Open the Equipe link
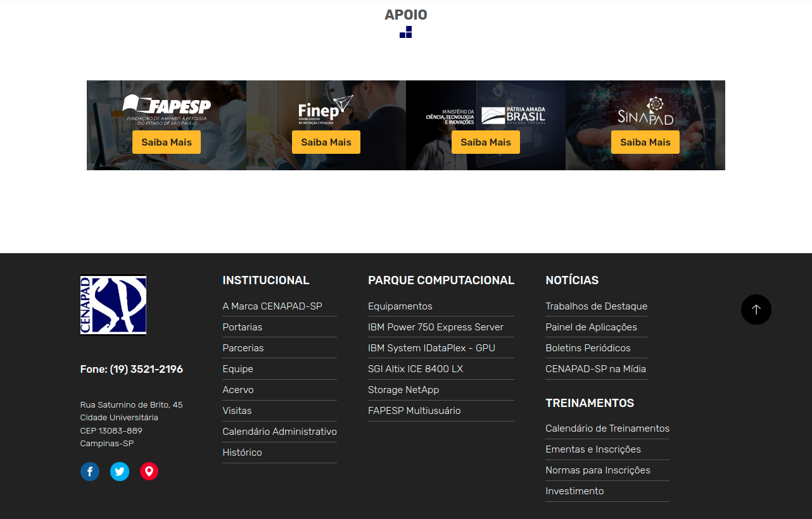The height and width of the screenshot is (519, 812). tap(238, 369)
